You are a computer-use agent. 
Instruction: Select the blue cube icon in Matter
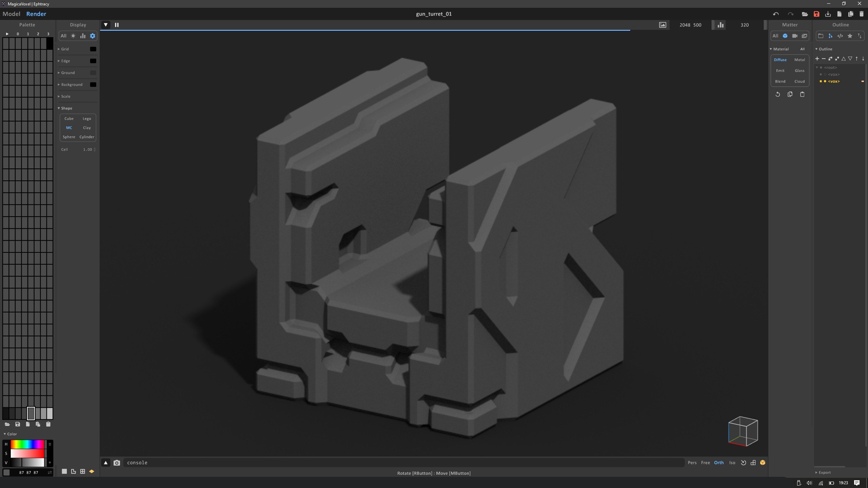785,36
